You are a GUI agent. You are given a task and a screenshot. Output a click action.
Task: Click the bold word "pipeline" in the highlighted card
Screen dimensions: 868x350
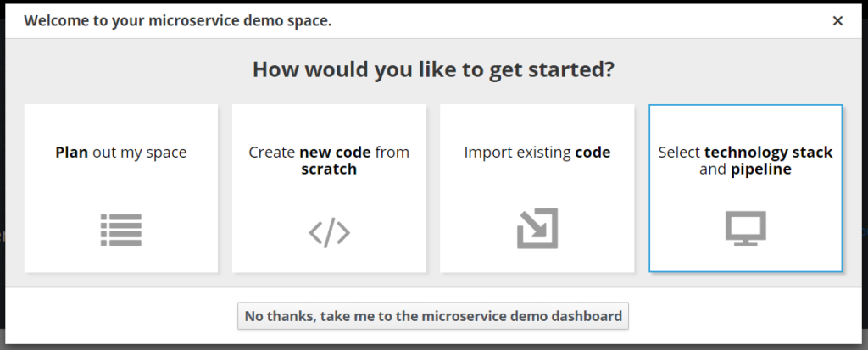pos(760,169)
